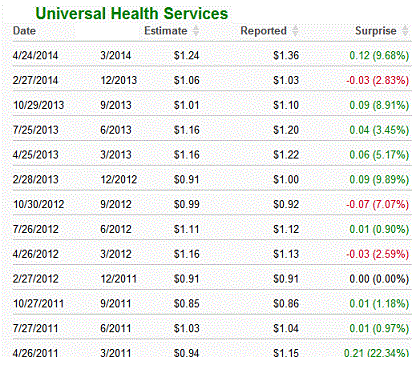Click the $1.20 reported value for 6/2013
Viewport: 412px width, 369px height.
pos(286,130)
